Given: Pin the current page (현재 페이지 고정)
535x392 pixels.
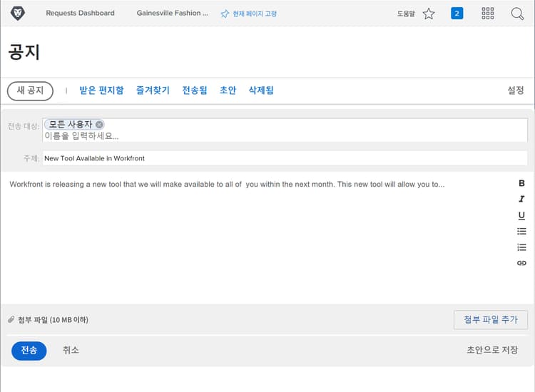Looking at the screenshot, I should 249,14.
